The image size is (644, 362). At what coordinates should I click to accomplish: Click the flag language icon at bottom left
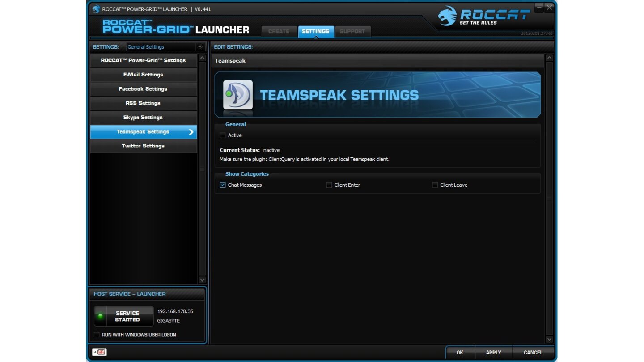click(x=99, y=352)
